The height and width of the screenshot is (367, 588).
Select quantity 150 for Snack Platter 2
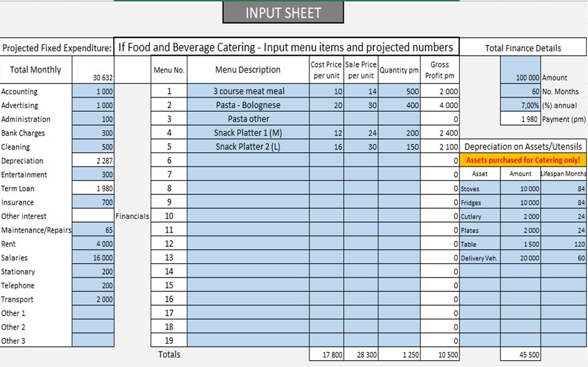coord(399,147)
